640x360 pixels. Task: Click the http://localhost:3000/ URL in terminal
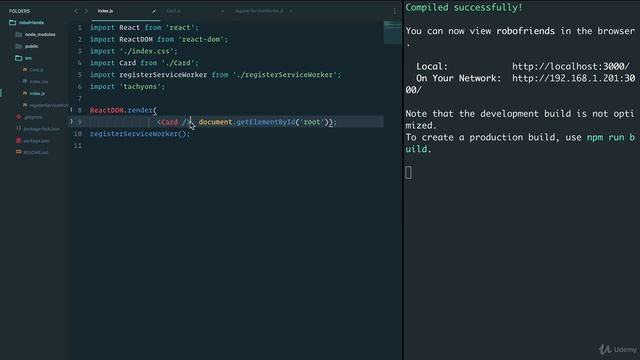tap(571, 67)
